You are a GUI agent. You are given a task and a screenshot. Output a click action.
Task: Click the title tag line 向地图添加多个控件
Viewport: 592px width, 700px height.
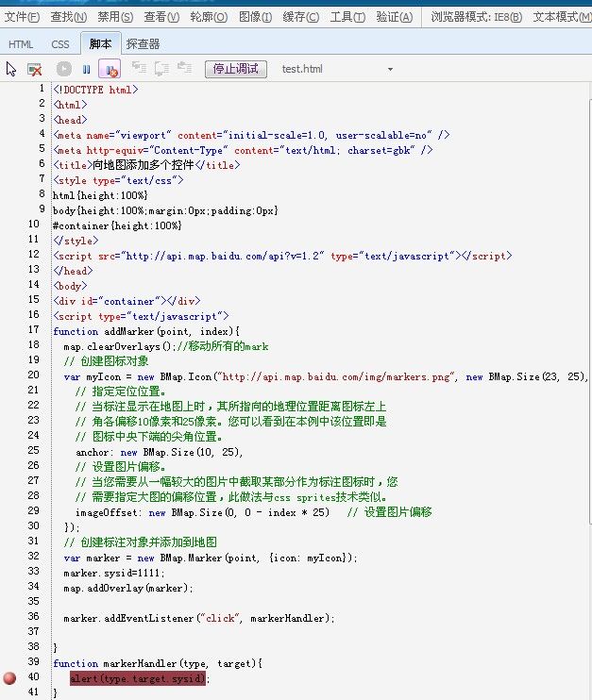tap(146, 165)
